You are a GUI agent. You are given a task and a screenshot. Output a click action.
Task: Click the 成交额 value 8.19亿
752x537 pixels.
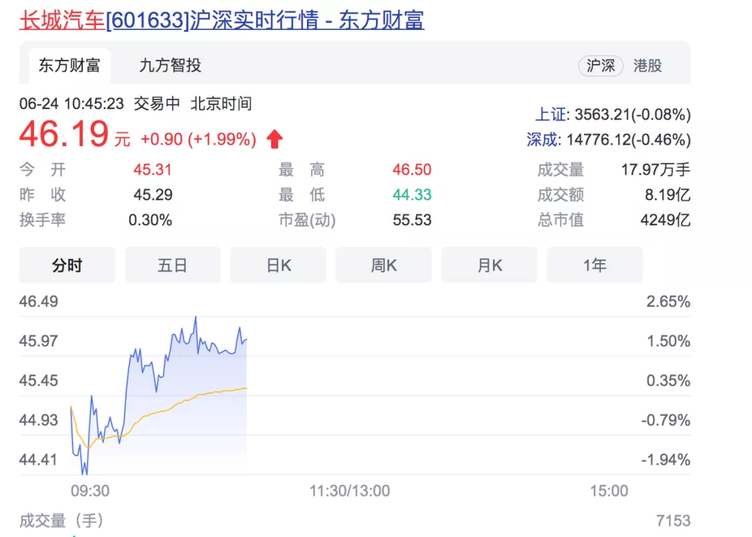point(668,195)
